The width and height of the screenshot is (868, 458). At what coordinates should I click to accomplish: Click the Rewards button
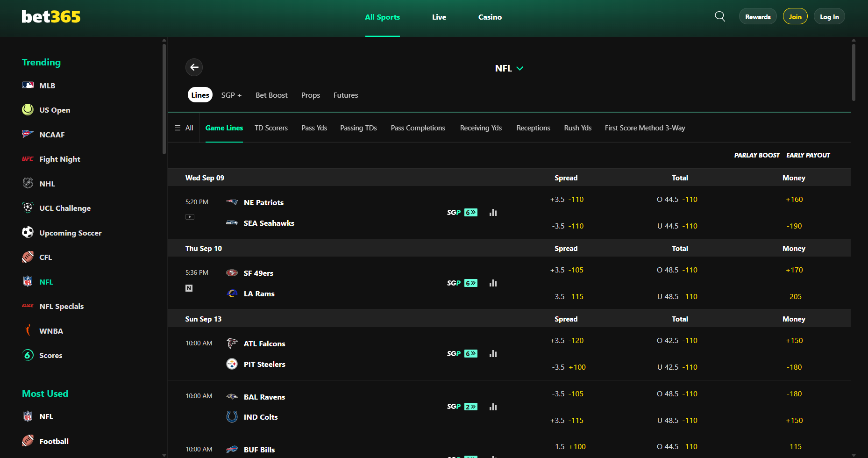(x=758, y=16)
